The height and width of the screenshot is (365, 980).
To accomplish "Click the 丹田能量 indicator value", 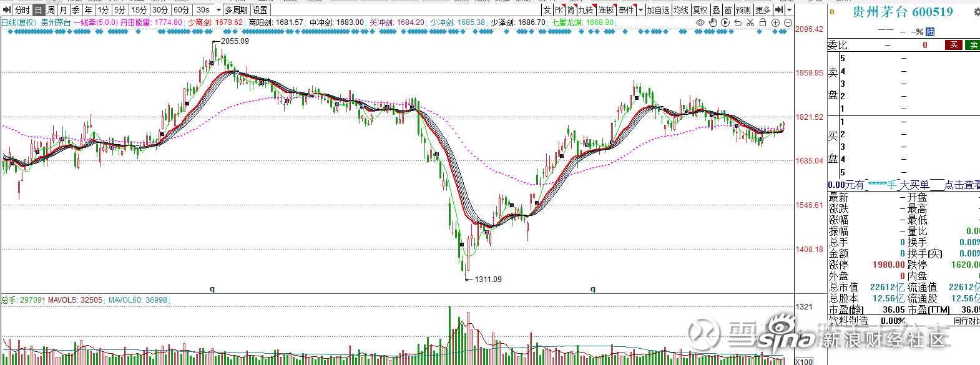I will click(152, 22).
